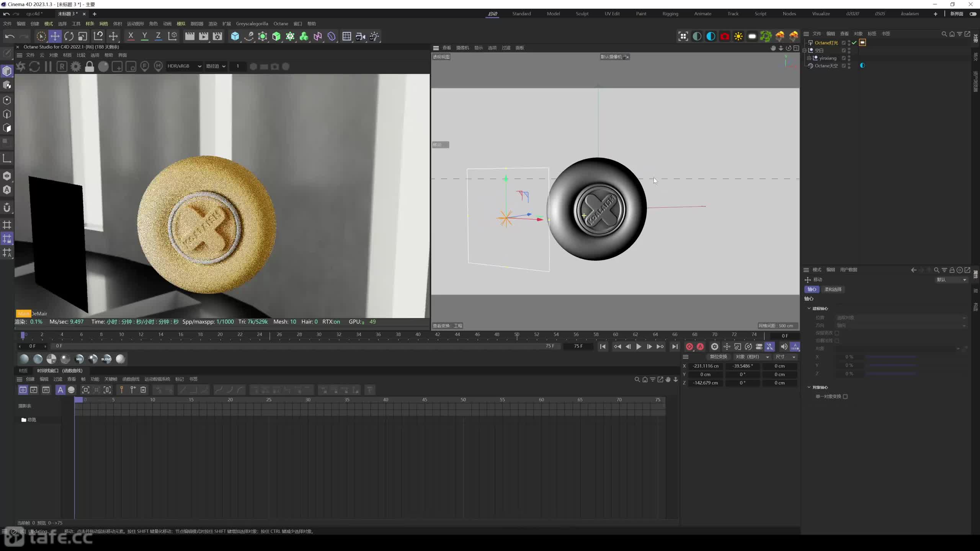
Task: Click the 新界面 new layout button
Action: [x=957, y=14]
